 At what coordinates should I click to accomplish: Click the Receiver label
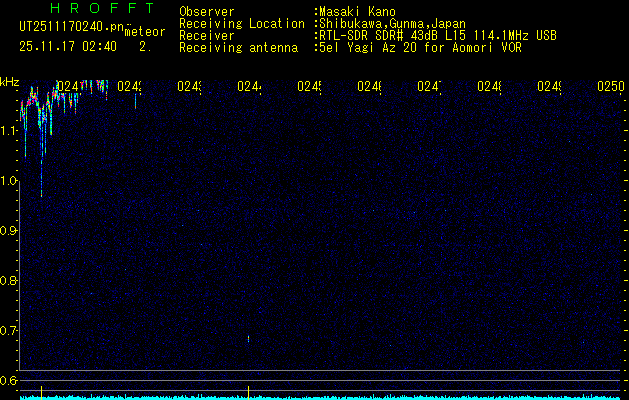click(x=207, y=36)
